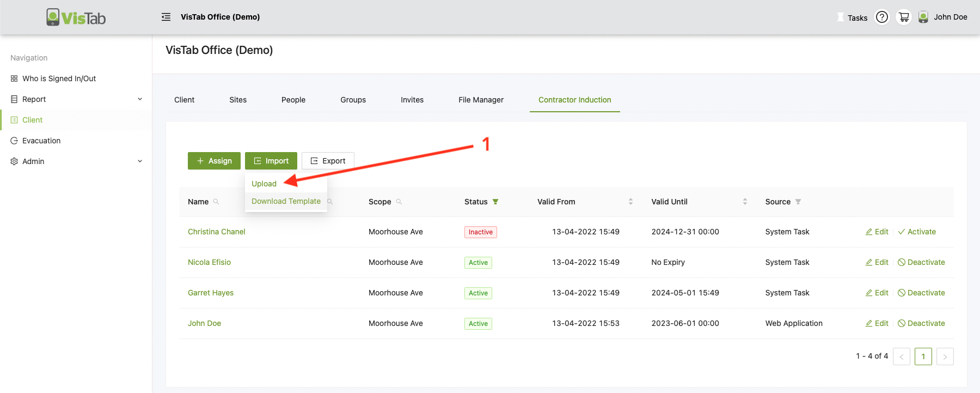
Task: Click the VisTab logo
Action: point(76,17)
